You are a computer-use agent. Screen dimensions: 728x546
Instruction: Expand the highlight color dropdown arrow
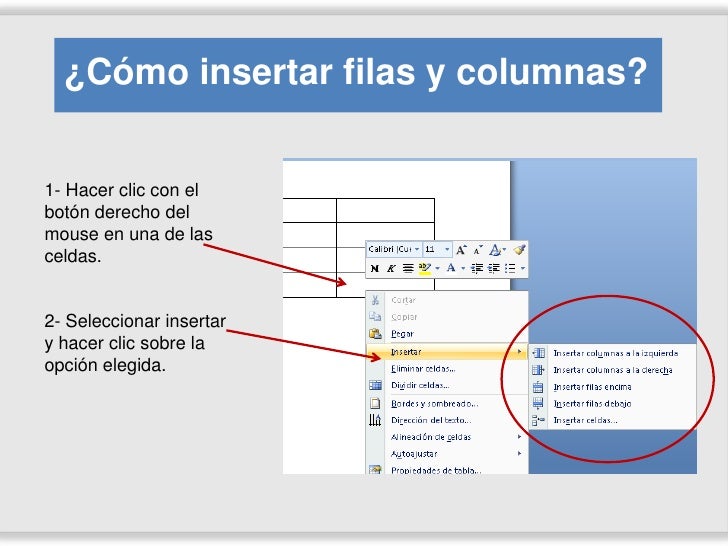pos(437,268)
